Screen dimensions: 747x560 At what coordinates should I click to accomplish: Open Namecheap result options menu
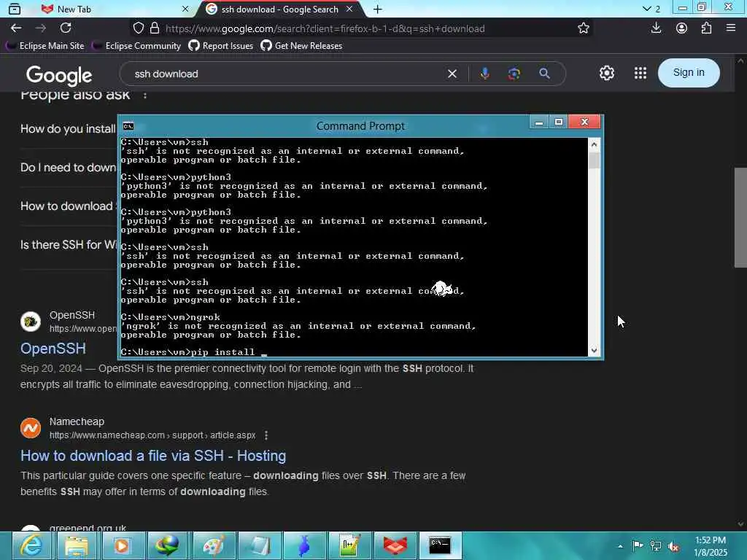click(x=266, y=435)
